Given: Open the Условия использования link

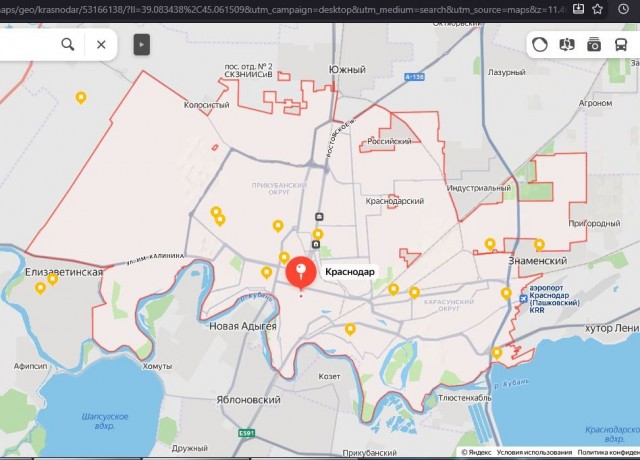Looking at the screenshot, I should (x=534, y=452).
